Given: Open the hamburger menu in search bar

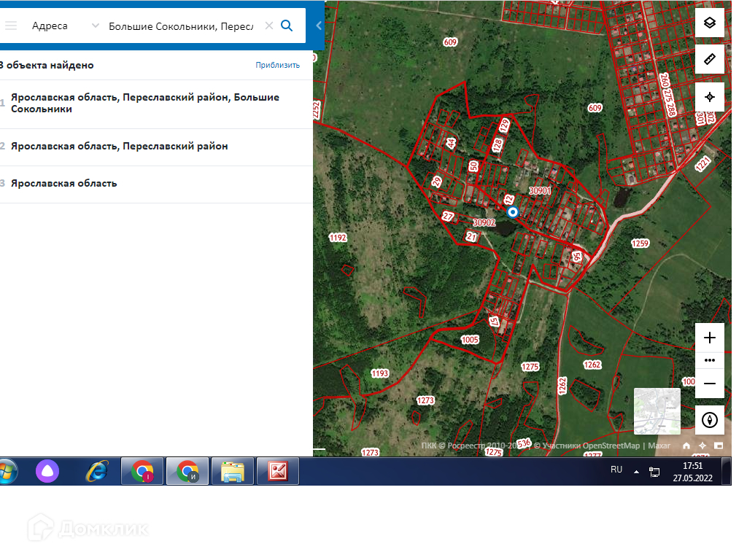Looking at the screenshot, I should (x=10, y=26).
